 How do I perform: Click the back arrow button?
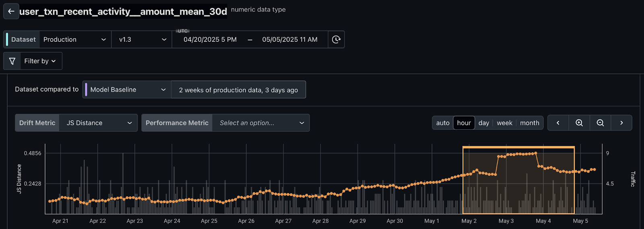point(11,11)
